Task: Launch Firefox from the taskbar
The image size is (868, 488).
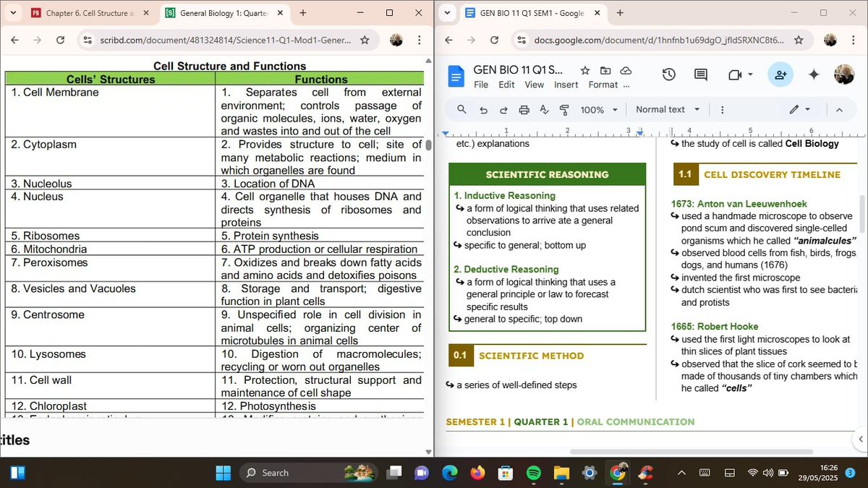Action: [x=477, y=473]
